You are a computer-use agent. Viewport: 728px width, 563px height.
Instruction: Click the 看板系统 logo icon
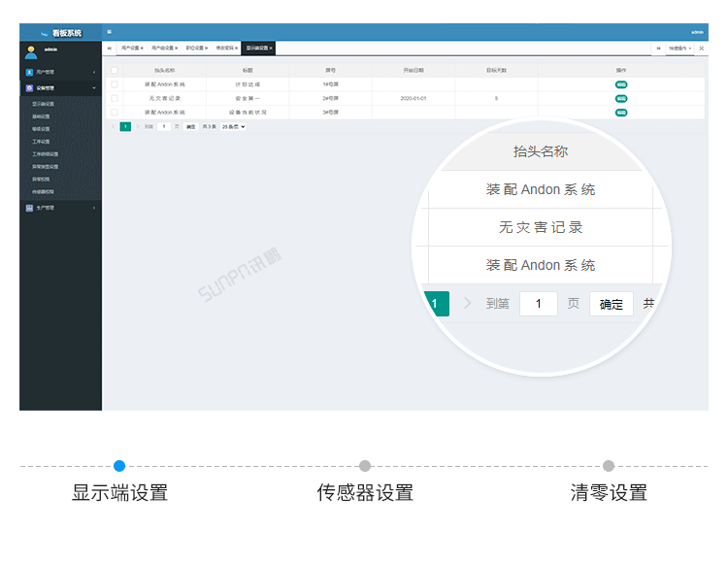tap(45, 33)
